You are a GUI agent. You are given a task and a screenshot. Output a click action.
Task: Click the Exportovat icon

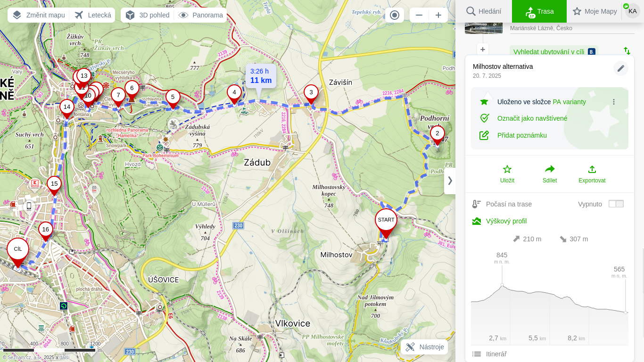point(592,170)
